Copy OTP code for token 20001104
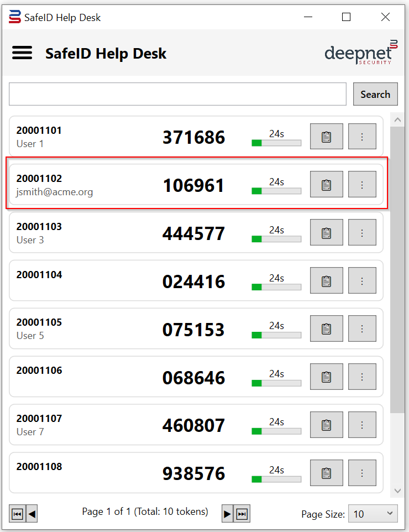 click(x=326, y=280)
